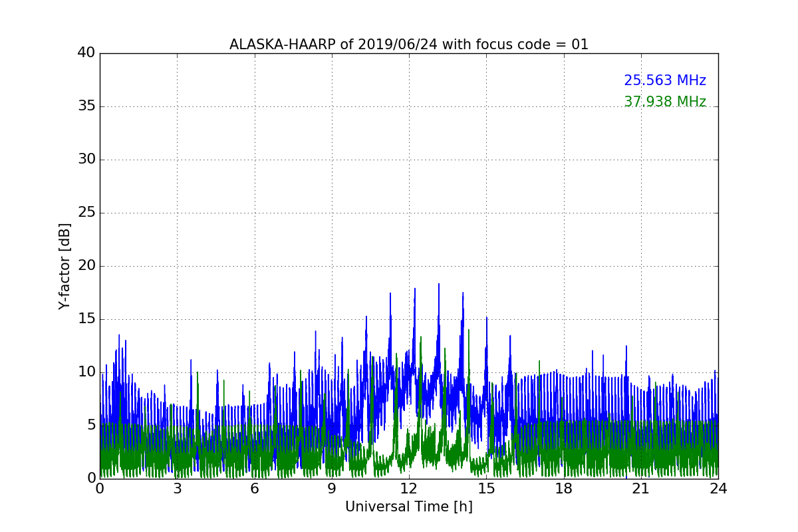Screen dimensions: 798x532
Task: Click y-axis tick label 30
Action: coord(87,160)
